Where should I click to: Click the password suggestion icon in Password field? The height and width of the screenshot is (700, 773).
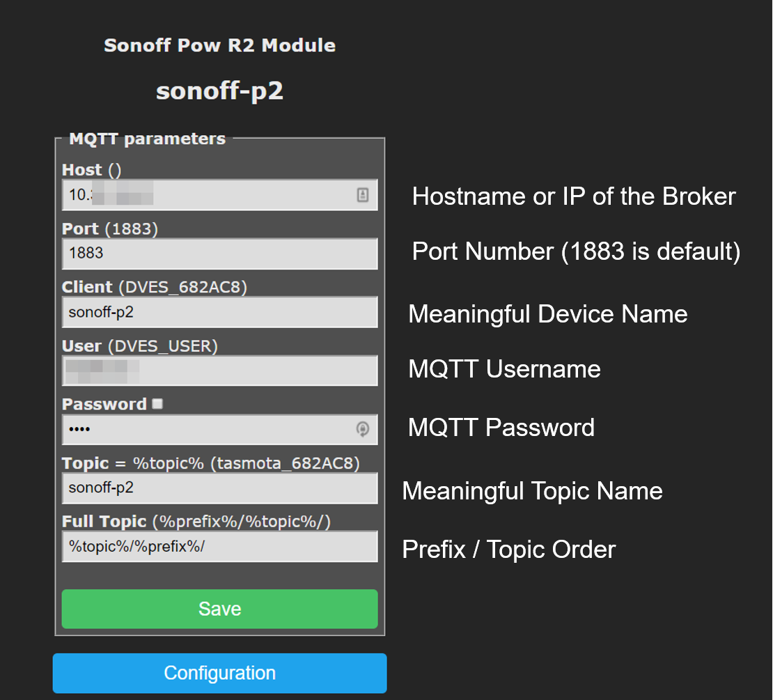(362, 430)
